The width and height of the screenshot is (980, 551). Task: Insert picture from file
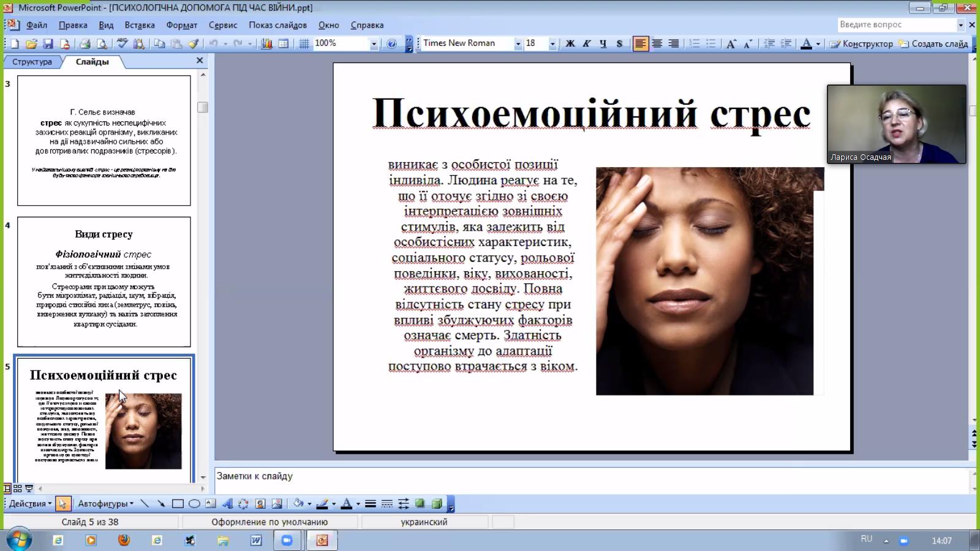277,504
